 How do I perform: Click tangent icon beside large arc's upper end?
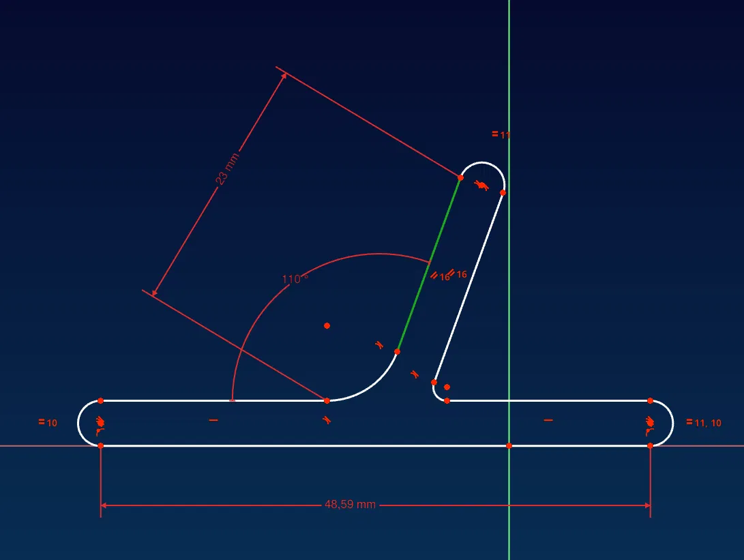379,345
